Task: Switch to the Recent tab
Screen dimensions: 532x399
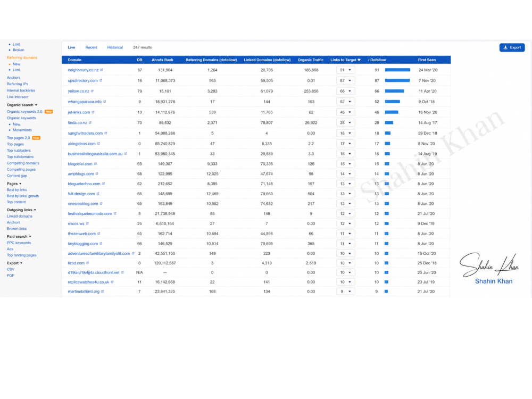Action: click(x=92, y=47)
